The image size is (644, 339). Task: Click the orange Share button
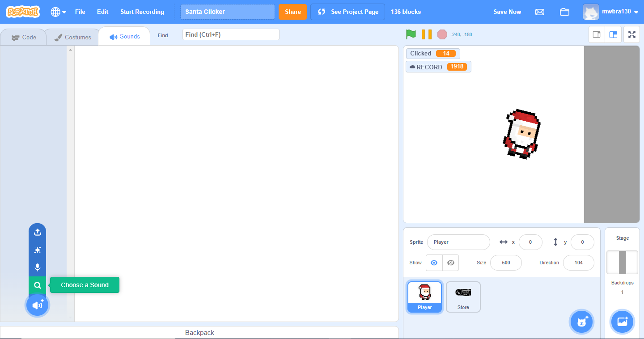click(x=293, y=12)
